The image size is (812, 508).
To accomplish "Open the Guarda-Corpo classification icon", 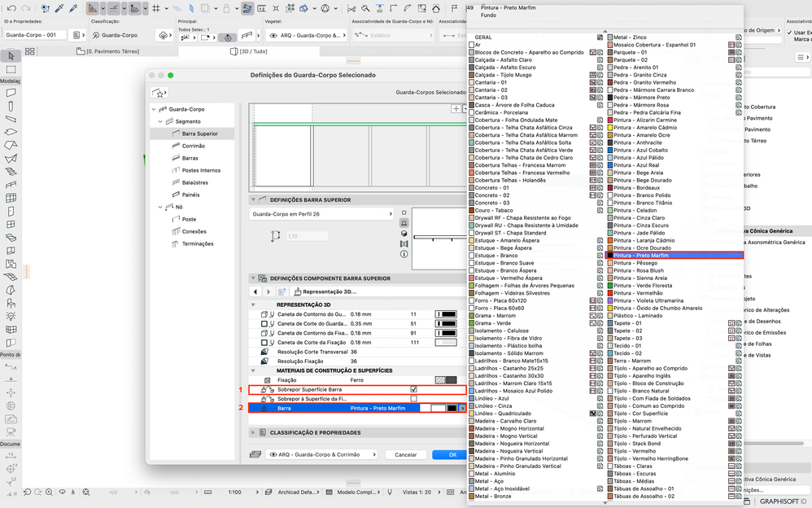I will [x=96, y=35].
